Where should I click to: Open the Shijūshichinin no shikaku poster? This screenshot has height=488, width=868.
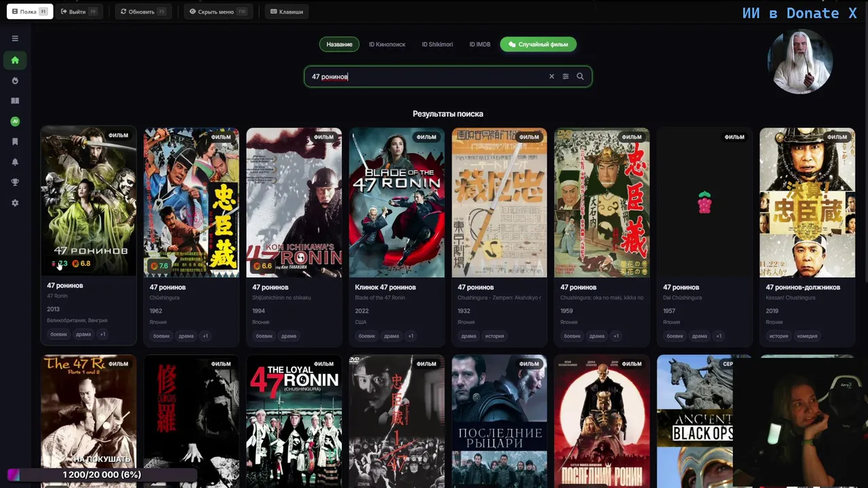[294, 203]
